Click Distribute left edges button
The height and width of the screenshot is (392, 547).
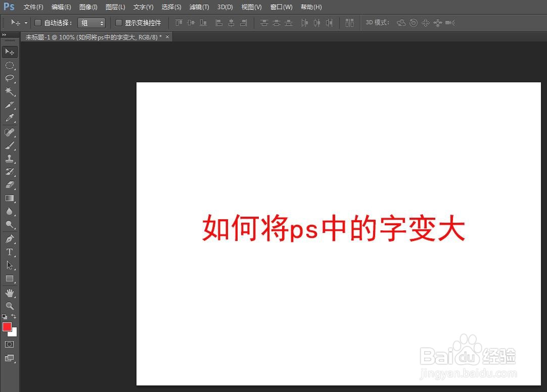(304, 23)
